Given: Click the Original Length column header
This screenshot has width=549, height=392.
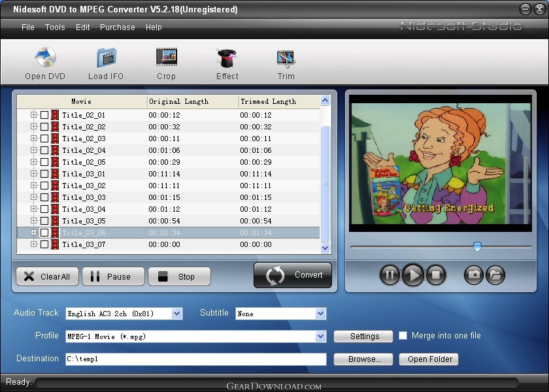Looking at the screenshot, I should click(x=193, y=101).
